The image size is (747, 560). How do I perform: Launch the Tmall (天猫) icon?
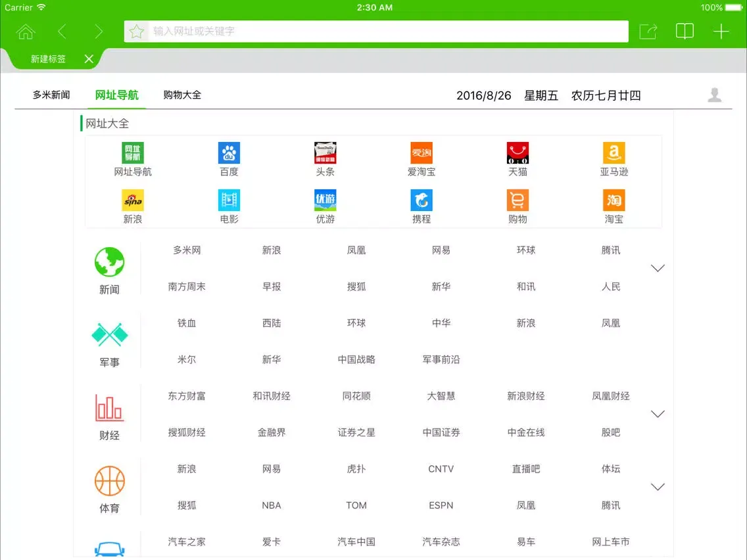click(518, 153)
